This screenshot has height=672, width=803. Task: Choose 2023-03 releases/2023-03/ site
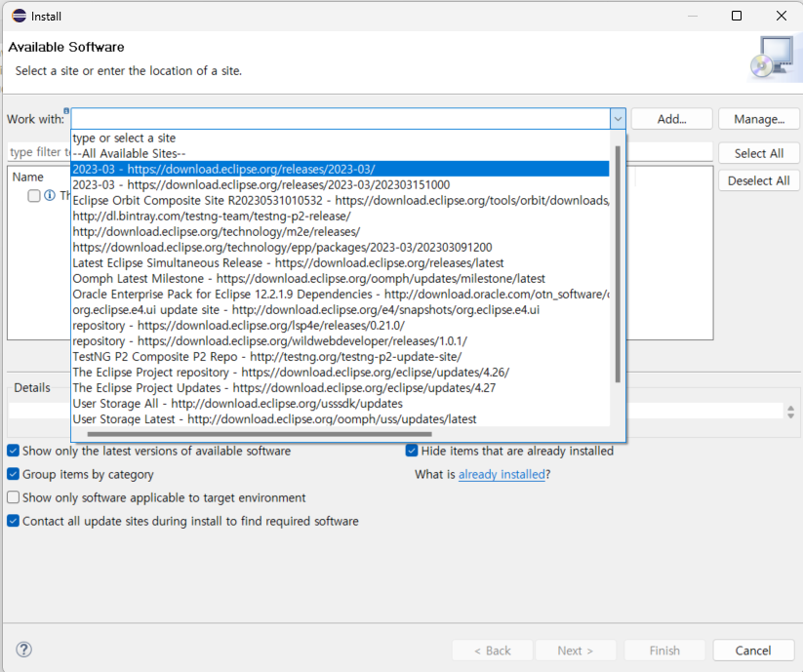coord(341,169)
